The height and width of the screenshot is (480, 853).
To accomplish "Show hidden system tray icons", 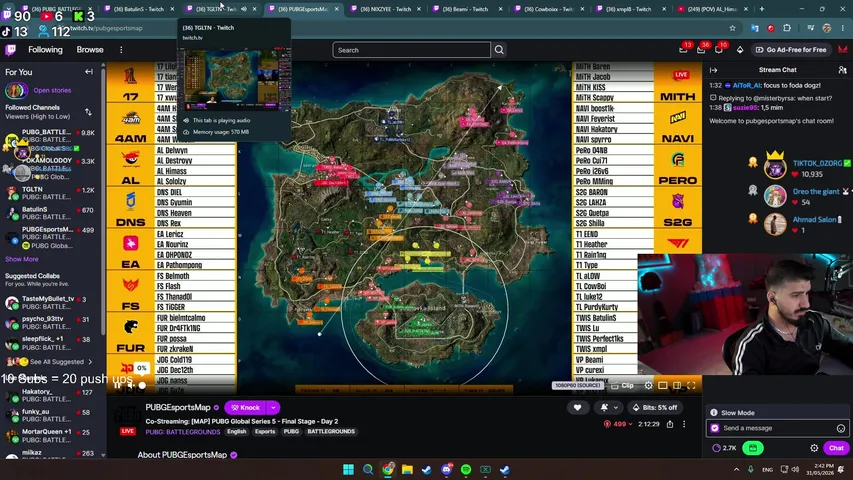I will [736, 469].
